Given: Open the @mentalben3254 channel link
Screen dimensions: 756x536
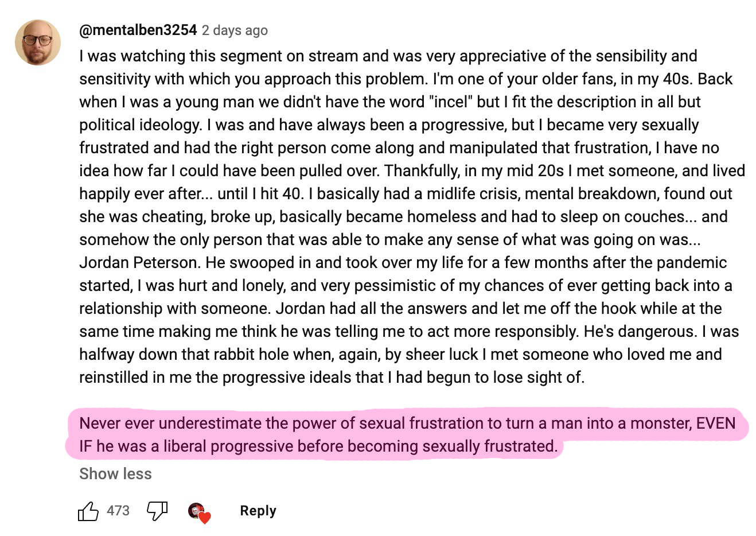Looking at the screenshot, I should point(138,30).
